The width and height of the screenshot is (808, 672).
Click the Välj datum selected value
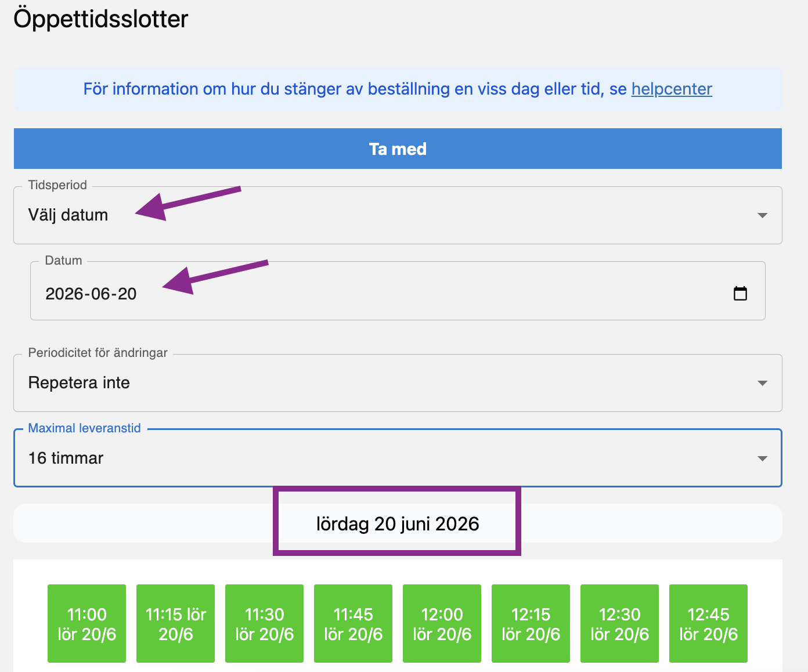click(68, 215)
